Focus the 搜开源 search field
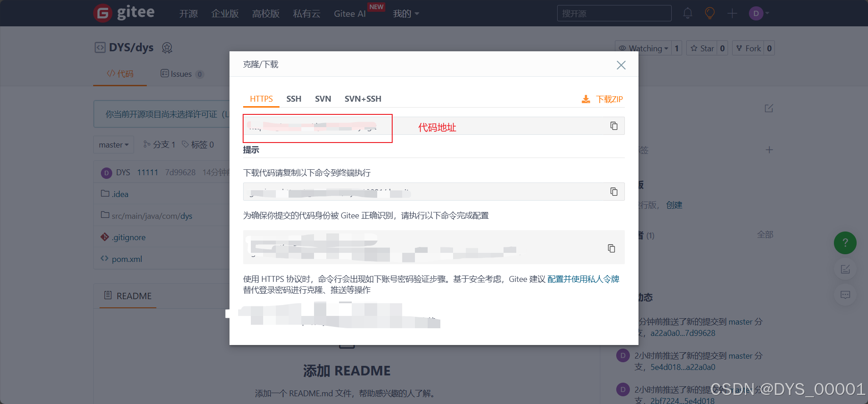The width and height of the screenshot is (868, 404). point(614,13)
